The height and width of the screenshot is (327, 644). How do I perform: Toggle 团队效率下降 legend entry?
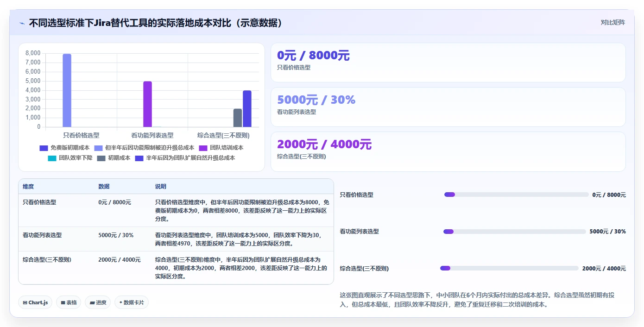pos(70,158)
